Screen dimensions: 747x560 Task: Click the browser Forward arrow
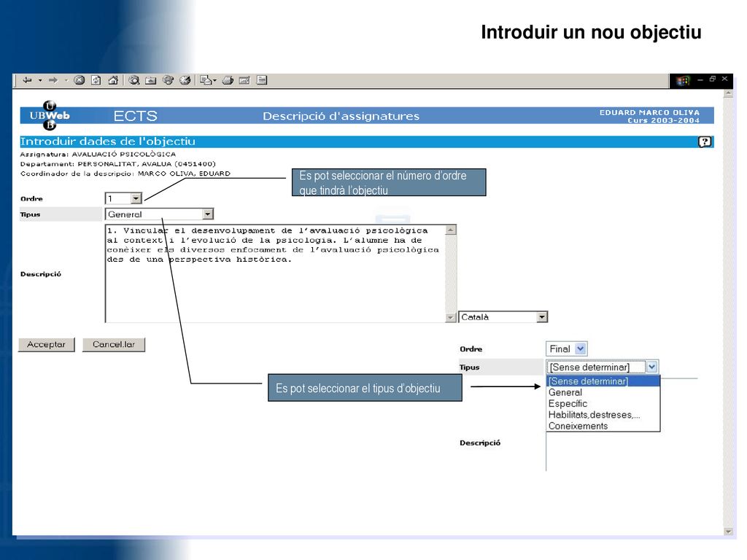click(53, 80)
